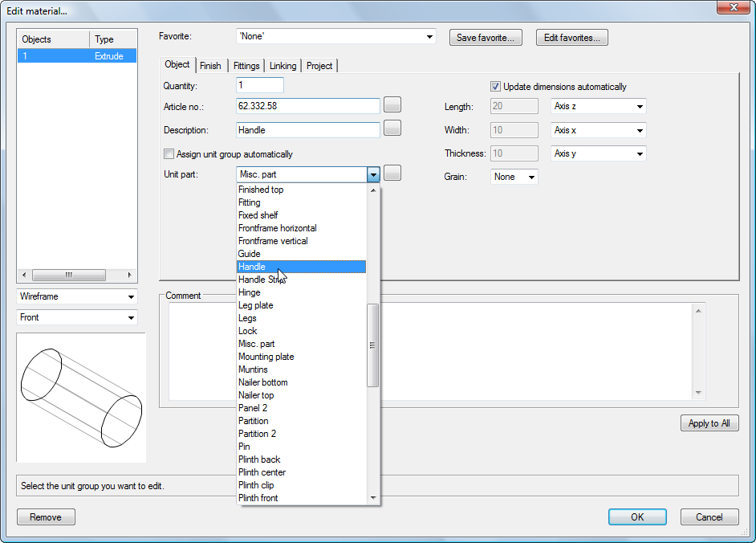Switch to the Linking tab

tap(283, 66)
